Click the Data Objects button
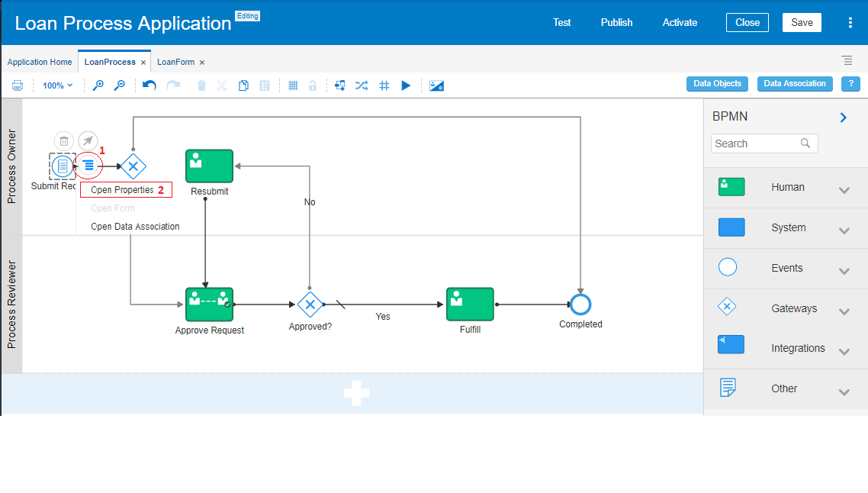Screen dimensions: 868x493 (718, 84)
